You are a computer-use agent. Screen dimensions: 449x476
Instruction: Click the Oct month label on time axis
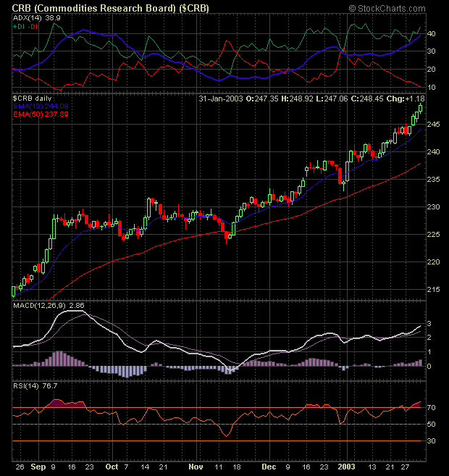[x=112, y=467]
